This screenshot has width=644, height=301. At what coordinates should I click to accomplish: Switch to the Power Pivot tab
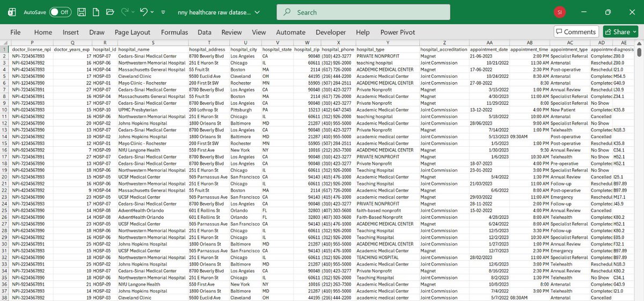[398, 32]
